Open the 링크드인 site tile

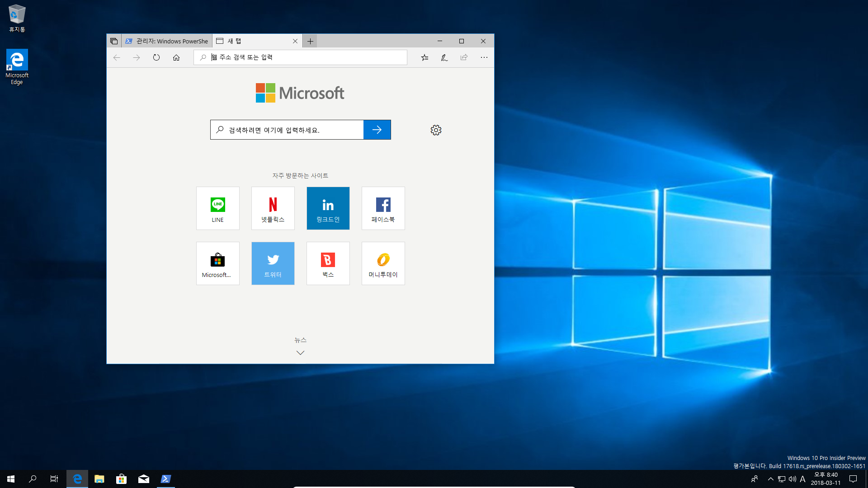[x=328, y=208]
